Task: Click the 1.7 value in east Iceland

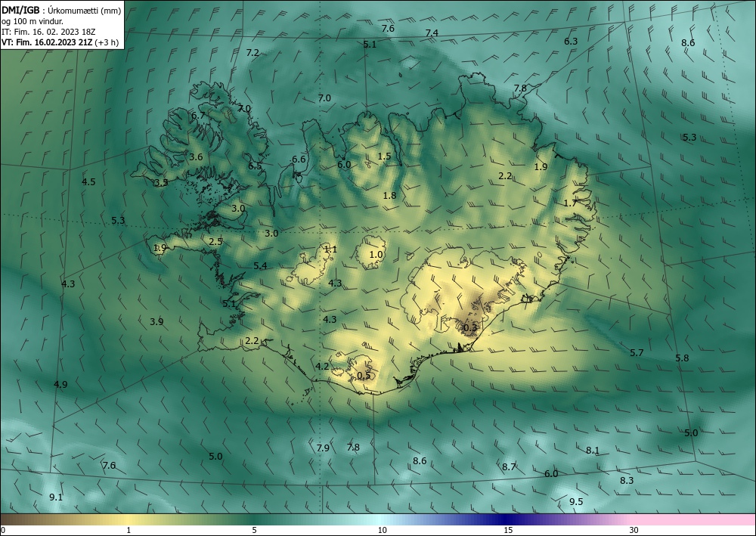Action: [x=570, y=203]
